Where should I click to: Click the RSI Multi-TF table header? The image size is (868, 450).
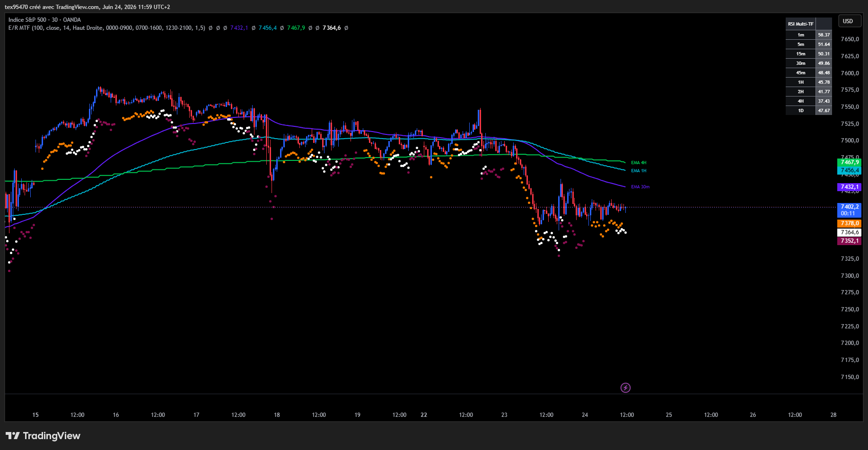click(801, 24)
